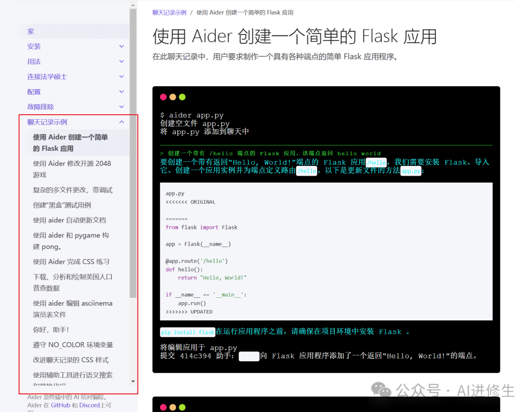This screenshot has width=532, height=412.
Task: Click sidebar scrollbar down arrow
Action: (x=133, y=381)
